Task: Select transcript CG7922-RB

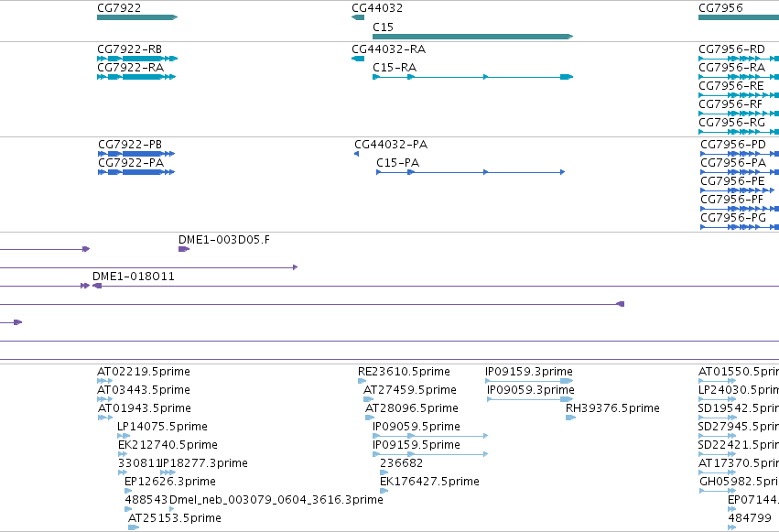Action: click(x=129, y=49)
